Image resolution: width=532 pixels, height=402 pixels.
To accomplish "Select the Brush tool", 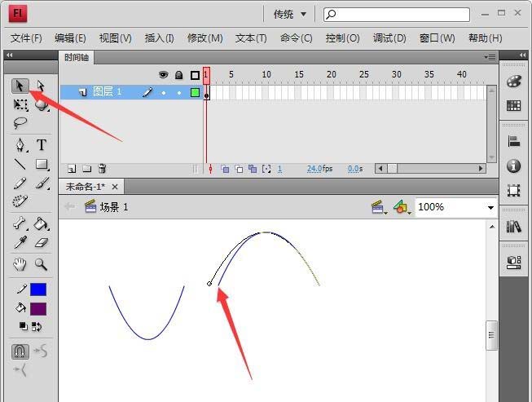I will click(x=42, y=183).
